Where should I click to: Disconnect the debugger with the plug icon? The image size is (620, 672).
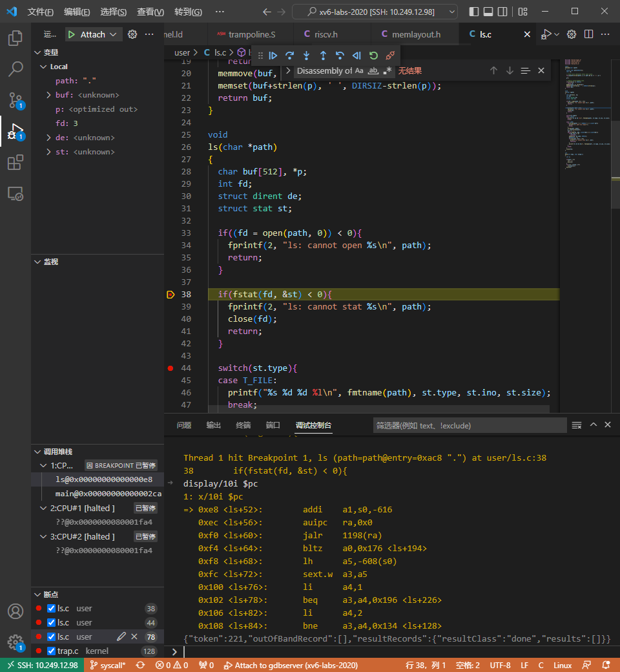pyautogui.click(x=390, y=56)
